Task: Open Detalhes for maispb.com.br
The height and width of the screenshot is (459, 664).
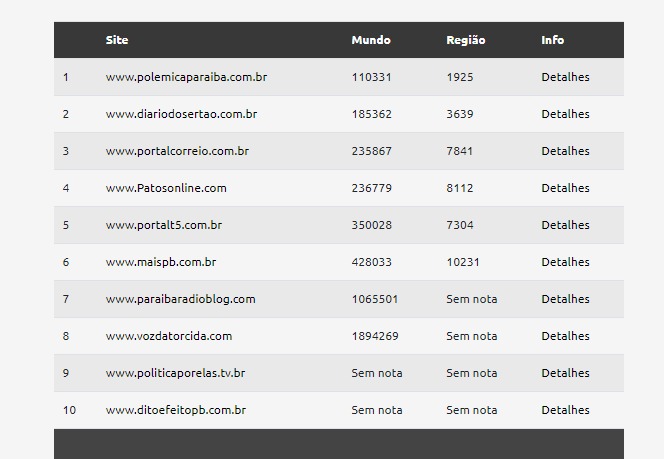Action: point(565,262)
